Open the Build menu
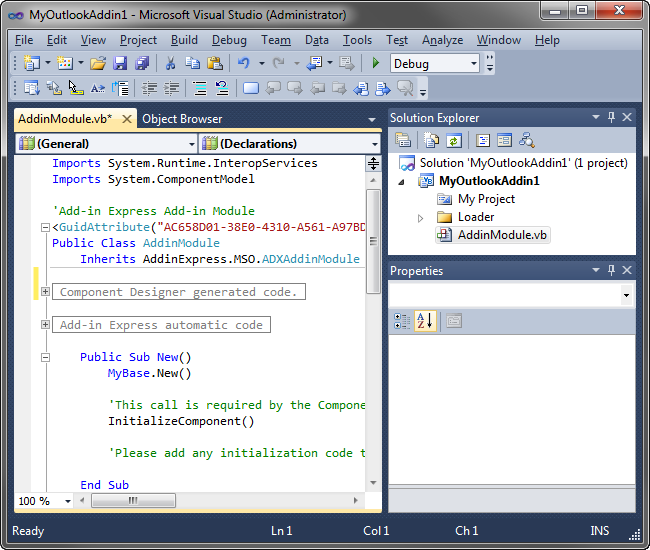Image resolution: width=650 pixels, height=550 pixels. coord(184,40)
